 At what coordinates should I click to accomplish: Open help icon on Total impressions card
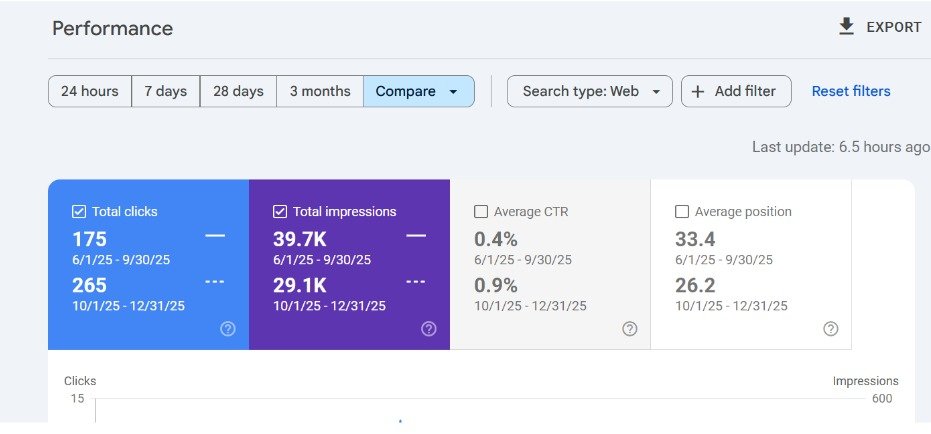[429, 329]
